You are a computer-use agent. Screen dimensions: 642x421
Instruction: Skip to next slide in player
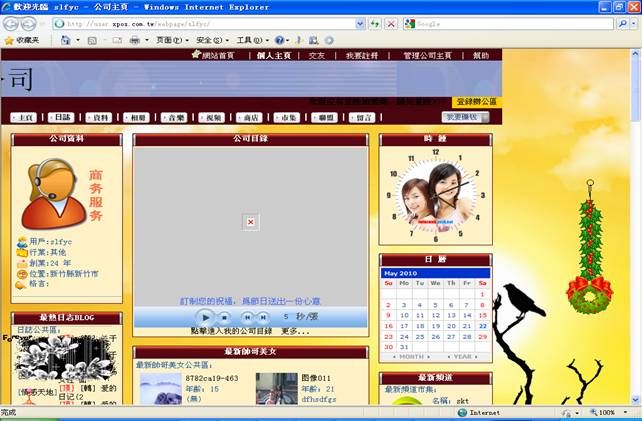[263, 317]
